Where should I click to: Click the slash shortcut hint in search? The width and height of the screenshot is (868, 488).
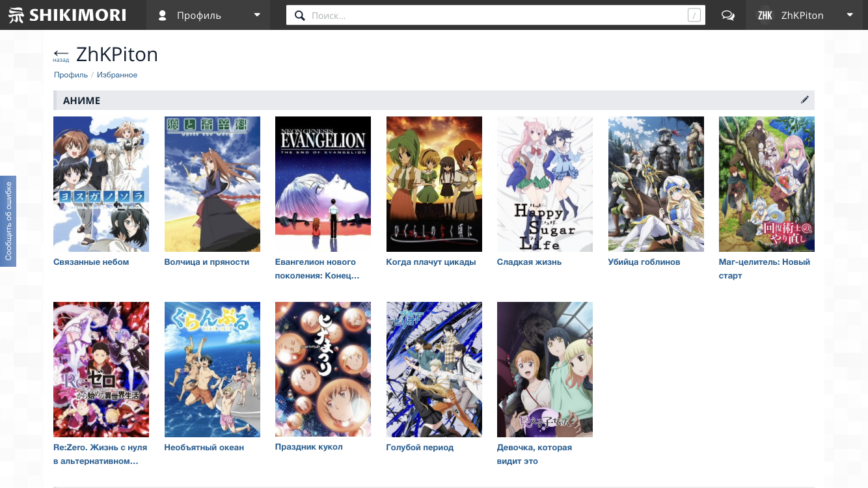(694, 16)
